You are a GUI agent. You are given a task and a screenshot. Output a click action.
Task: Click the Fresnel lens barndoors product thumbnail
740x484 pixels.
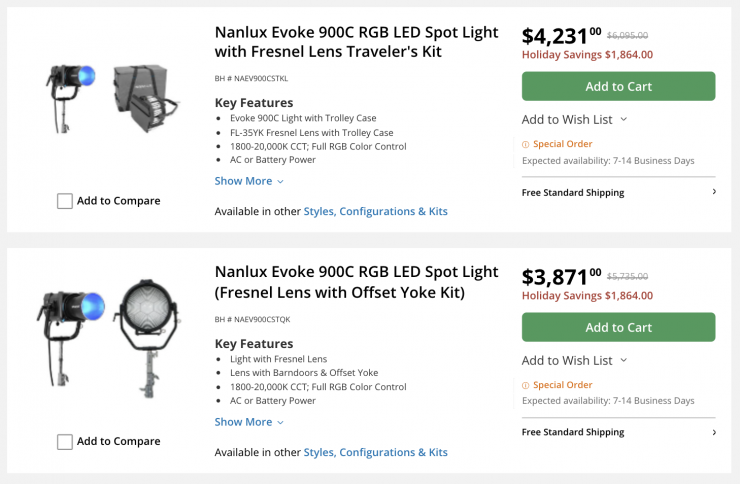[110, 335]
